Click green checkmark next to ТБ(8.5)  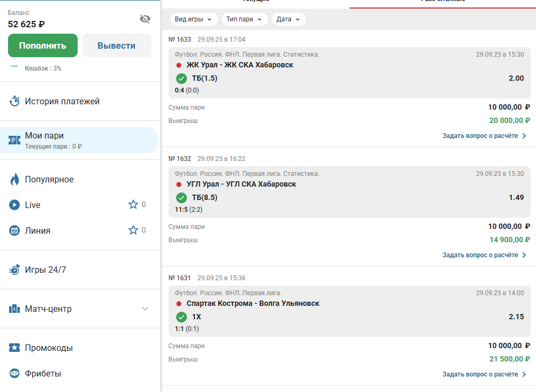pyautogui.click(x=181, y=198)
